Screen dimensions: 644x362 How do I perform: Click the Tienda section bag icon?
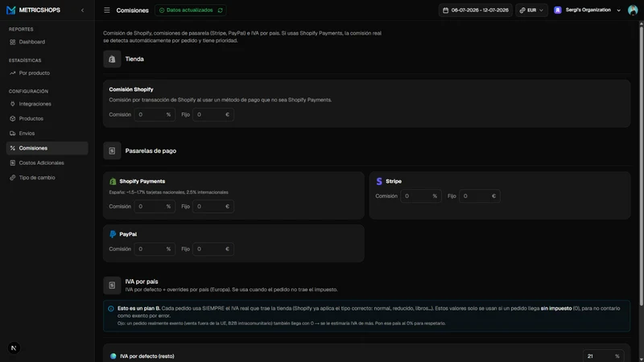coord(112,59)
